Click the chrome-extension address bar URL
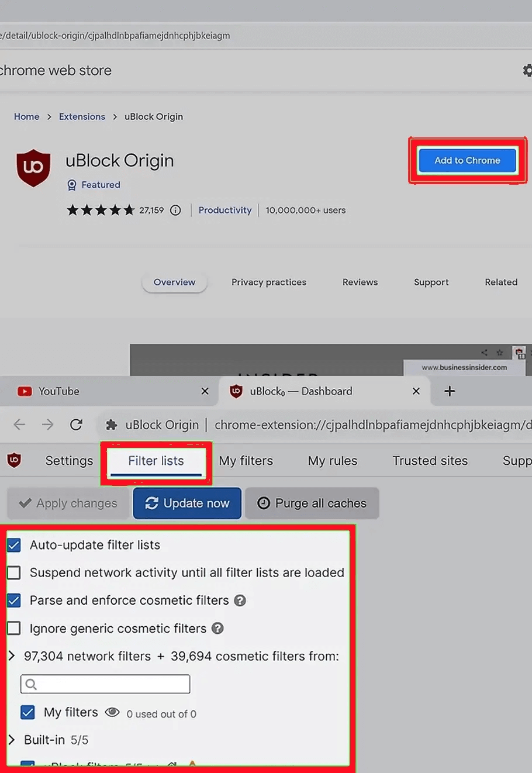Image resolution: width=532 pixels, height=773 pixels. click(x=373, y=425)
